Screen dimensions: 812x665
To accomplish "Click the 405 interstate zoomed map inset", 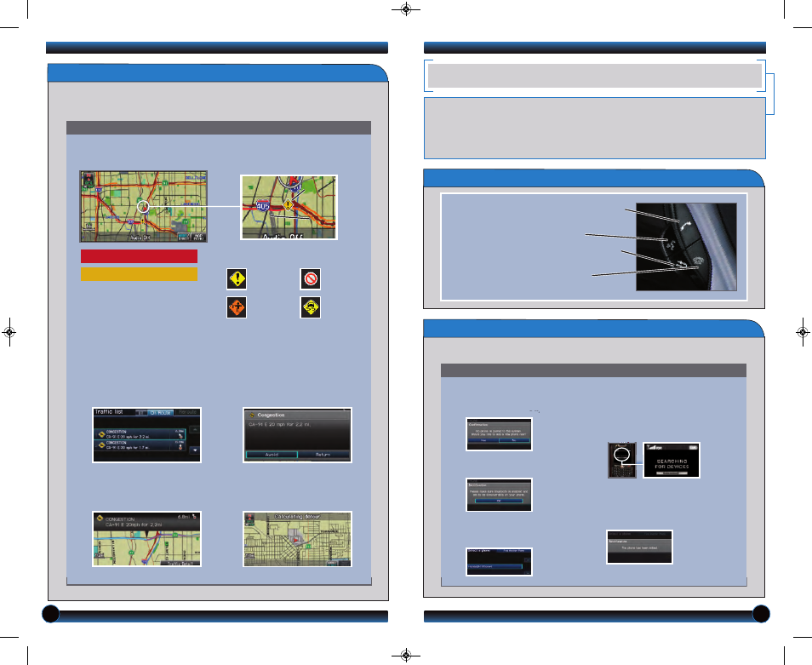I will (289, 207).
